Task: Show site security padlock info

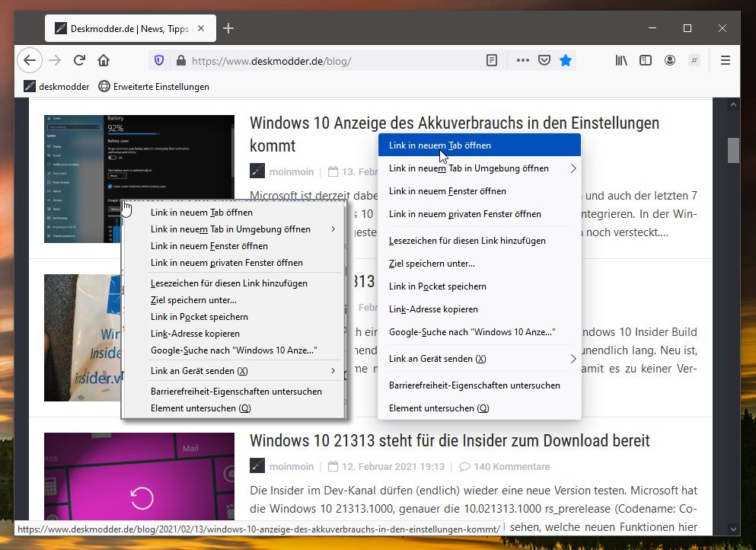Action: [180, 61]
